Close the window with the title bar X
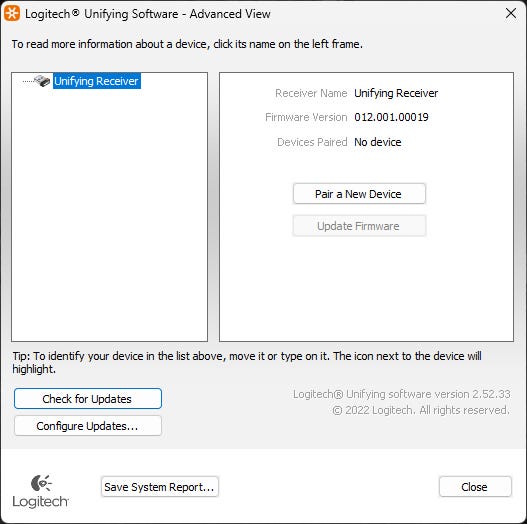 [511, 13]
